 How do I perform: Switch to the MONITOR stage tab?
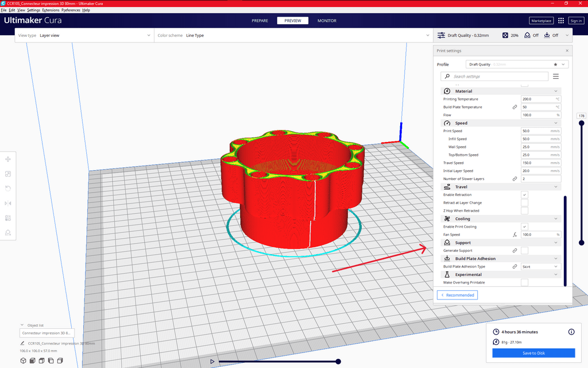327,21
